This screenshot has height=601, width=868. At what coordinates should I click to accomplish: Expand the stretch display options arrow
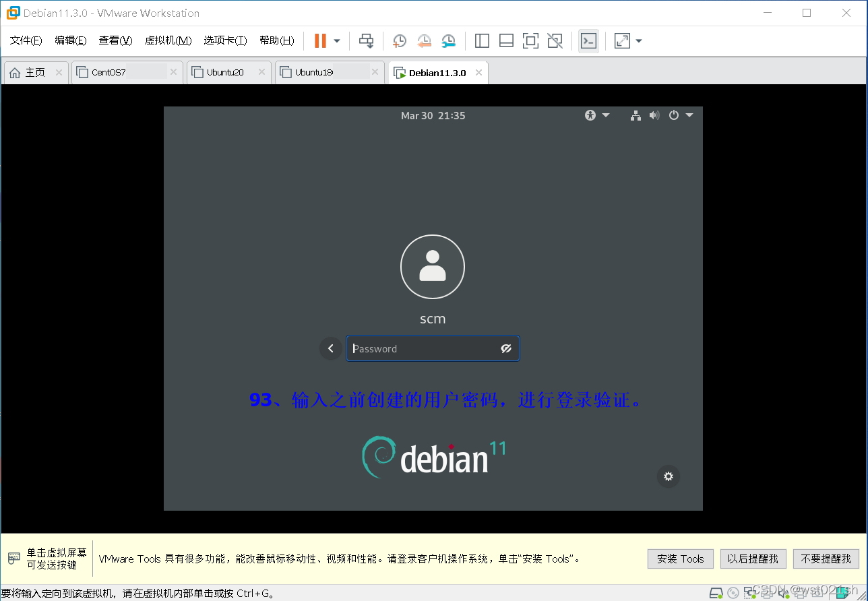coord(639,41)
